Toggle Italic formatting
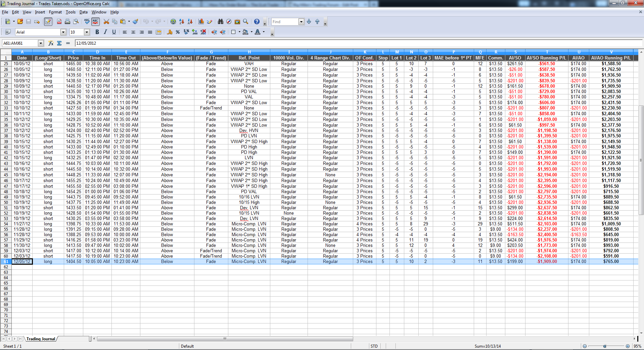 105,32
